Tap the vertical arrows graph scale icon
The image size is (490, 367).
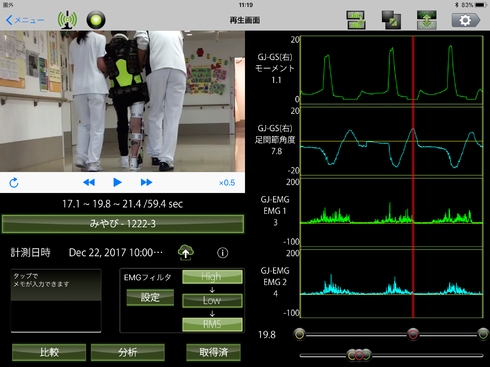pyautogui.click(x=427, y=20)
